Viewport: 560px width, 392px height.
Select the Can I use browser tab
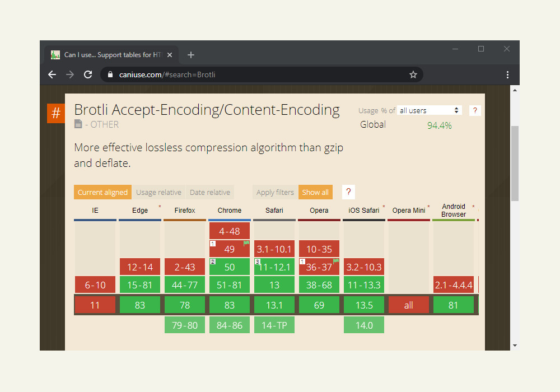pos(111,55)
